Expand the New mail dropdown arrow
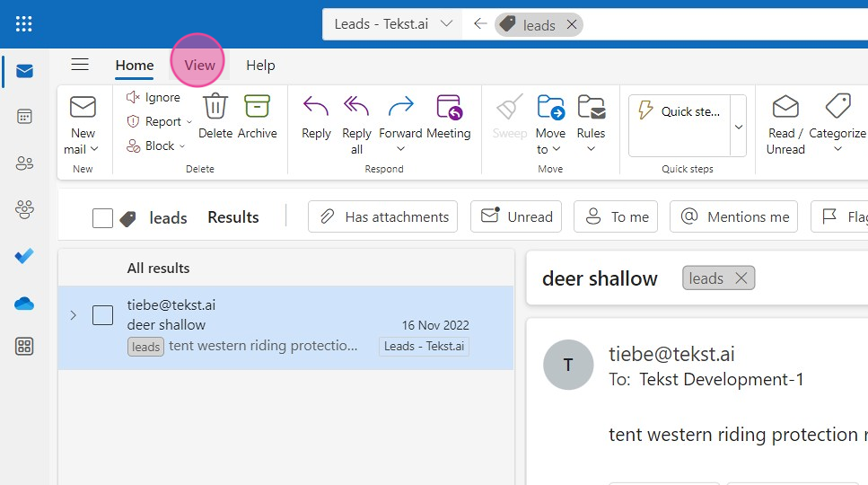The height and width of the screenshot is (485, 868). pos(94,149)
